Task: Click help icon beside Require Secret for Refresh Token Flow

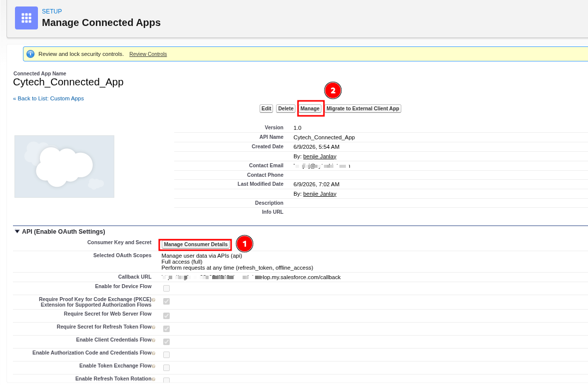Action: point(153,327)
